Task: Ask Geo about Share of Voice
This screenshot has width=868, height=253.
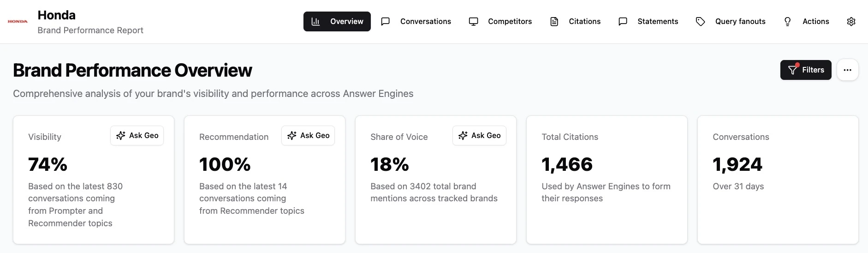Action: click(479, 136)
